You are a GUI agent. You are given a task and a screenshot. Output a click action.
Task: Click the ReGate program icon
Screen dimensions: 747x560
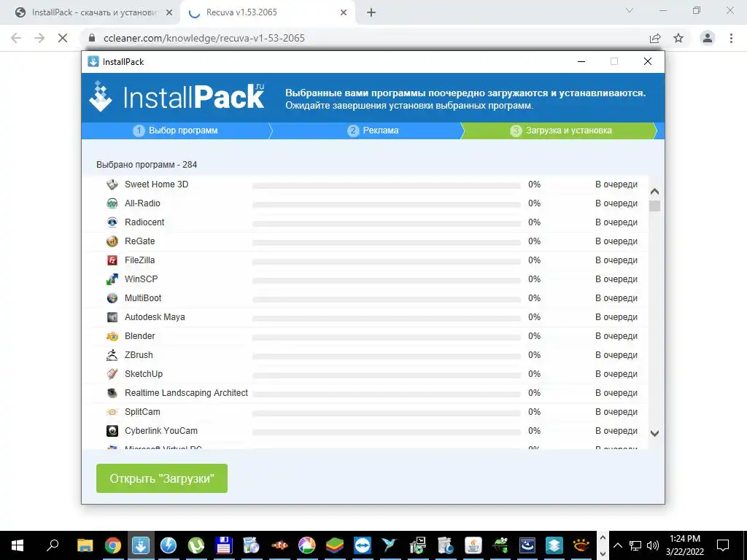click(112, 241)
